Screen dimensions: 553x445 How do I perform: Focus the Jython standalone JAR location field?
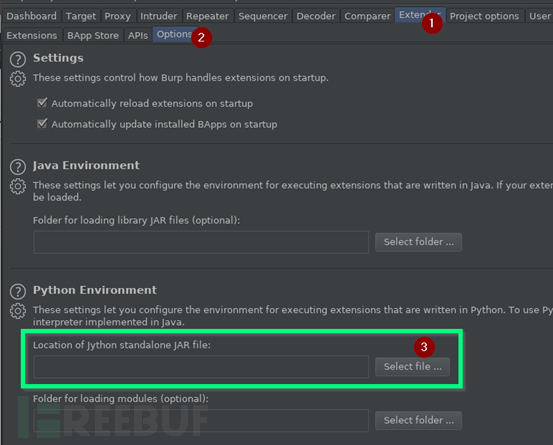click(x=201, y=367)
